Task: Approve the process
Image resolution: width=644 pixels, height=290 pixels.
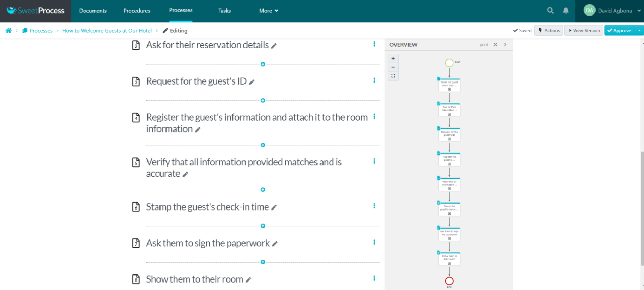Action: click(620, 30)
